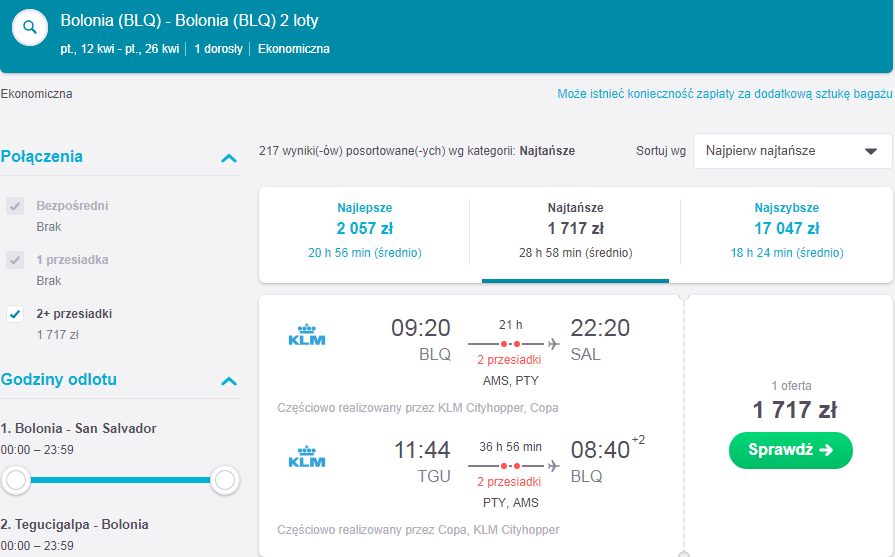Collapse the Godziny odlotu section
895x557 pixels.
click(x=229, y=381)
